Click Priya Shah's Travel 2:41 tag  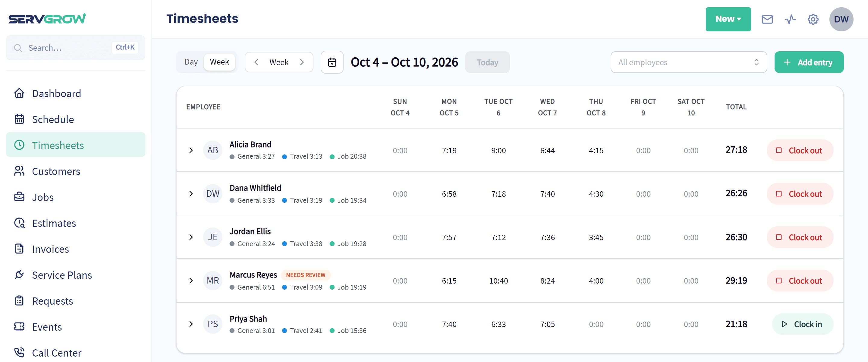302,331
